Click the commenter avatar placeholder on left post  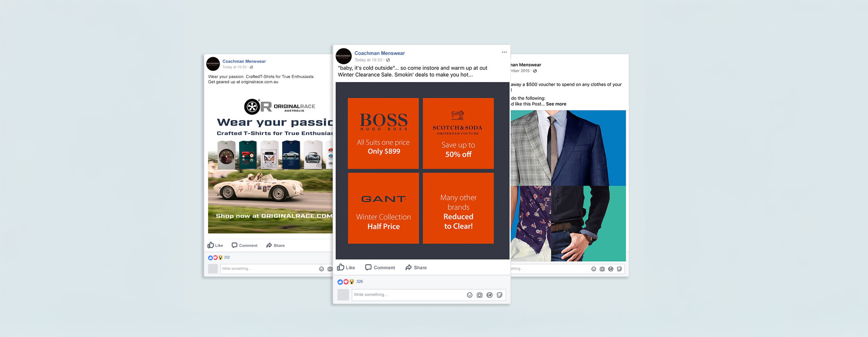coord(213,269)
